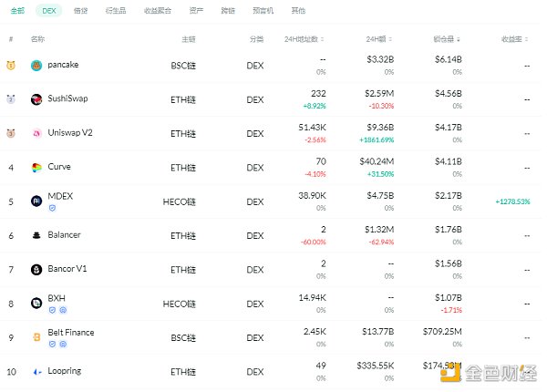Click the MDEX logo icon
Viewport: 547px width, 392px height.
click(x=36, y=201)
